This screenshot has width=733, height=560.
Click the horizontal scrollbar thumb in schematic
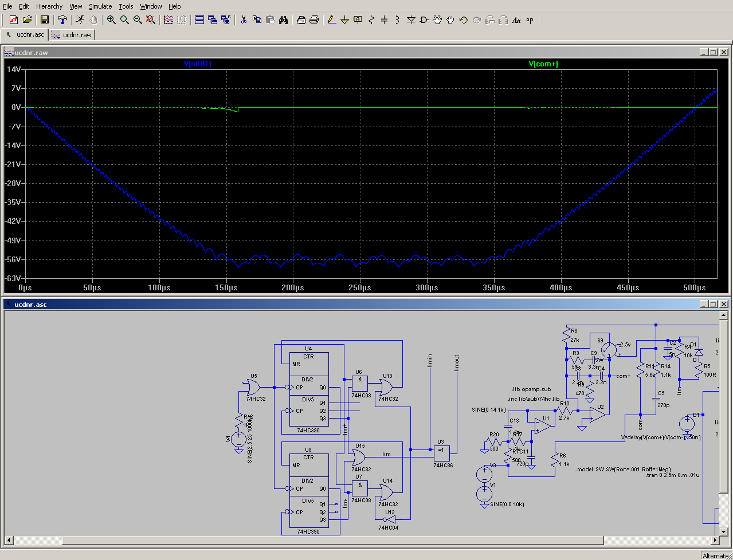334,540
